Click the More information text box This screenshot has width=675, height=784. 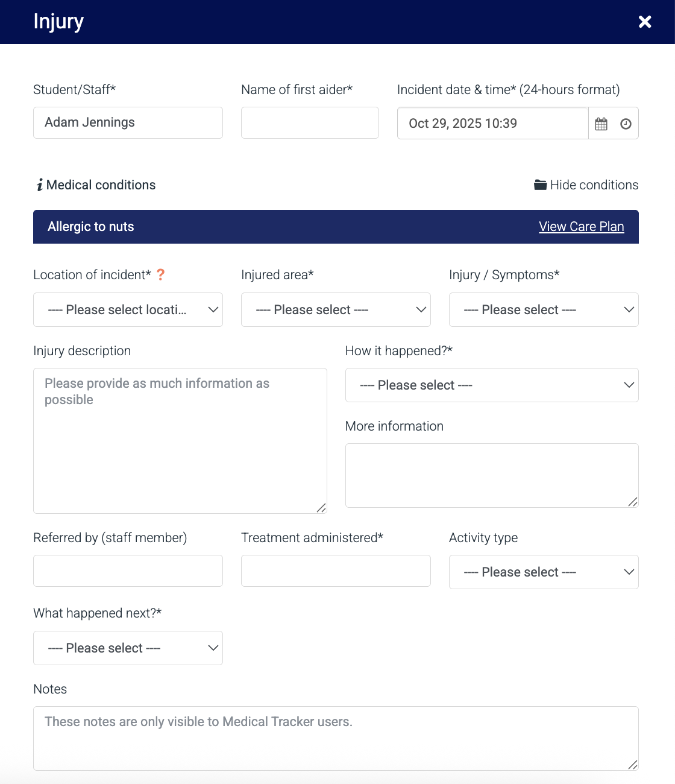pyautogui.click(x=492, y=475)
